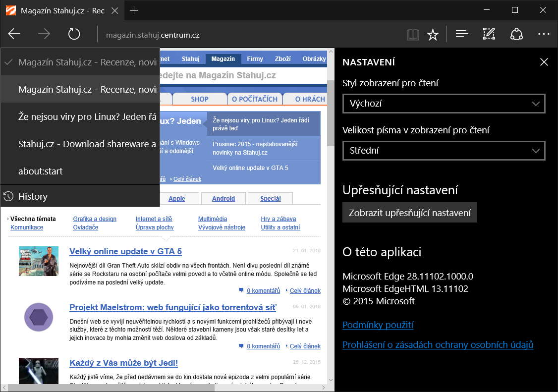Image resolution: width=558 pixels, height=392 pixels.
Task: Open the Hub (favorites, history) icon
Action: [462, 34]
